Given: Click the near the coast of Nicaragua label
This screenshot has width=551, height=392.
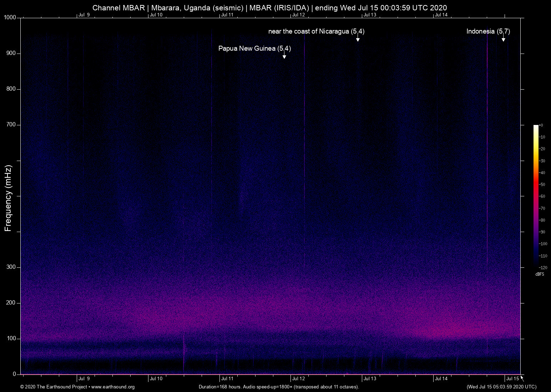Looking at the screenshot, I should (x=316, y=31).
